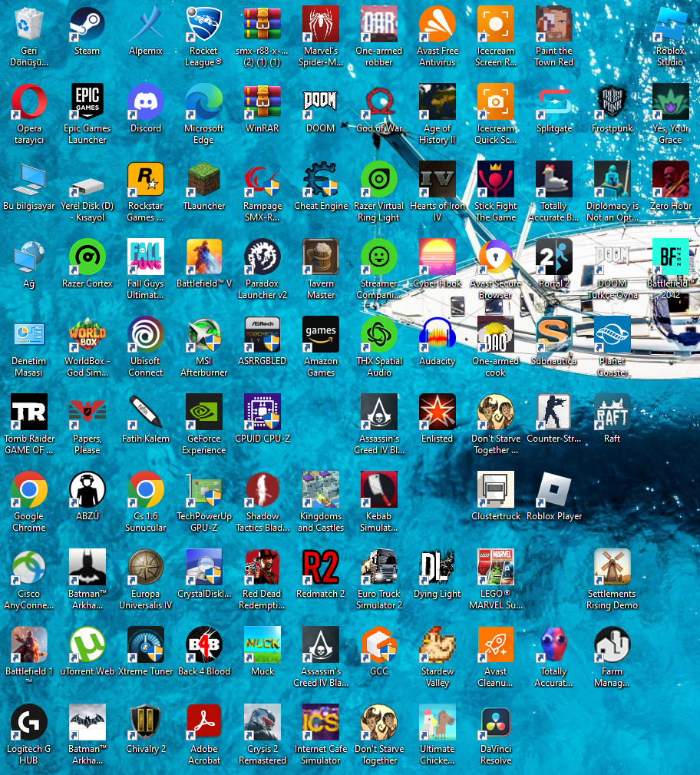Select the Microsoft Edge icon
This screenshot has height=775, width=700.
click(203, 102)
